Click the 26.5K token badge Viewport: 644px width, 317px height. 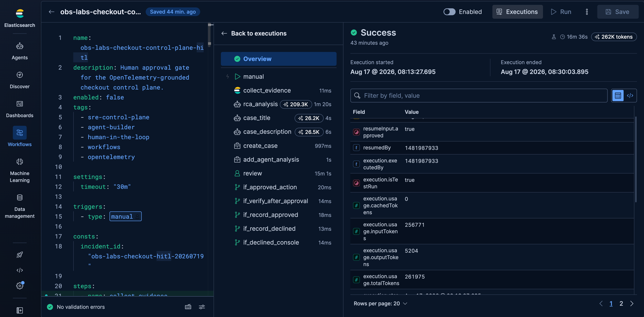309,132
